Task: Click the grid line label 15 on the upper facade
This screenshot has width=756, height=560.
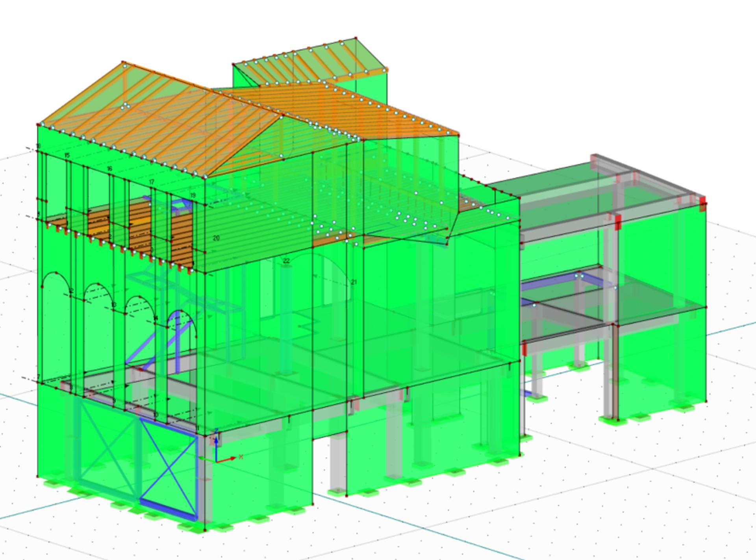Action: [67, 155]
